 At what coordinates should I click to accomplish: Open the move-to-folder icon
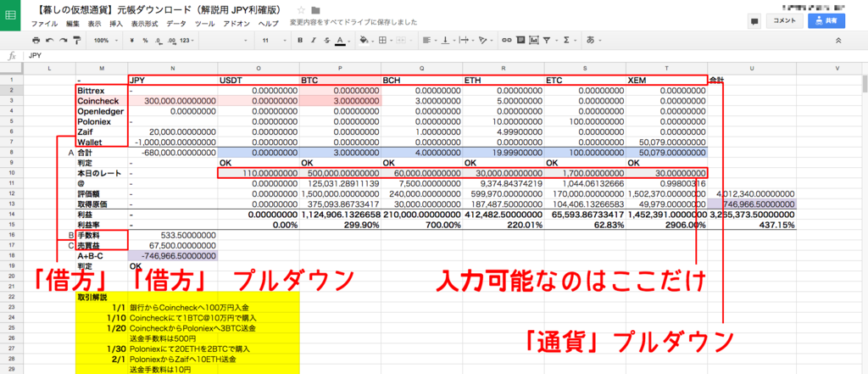point(315,10)
